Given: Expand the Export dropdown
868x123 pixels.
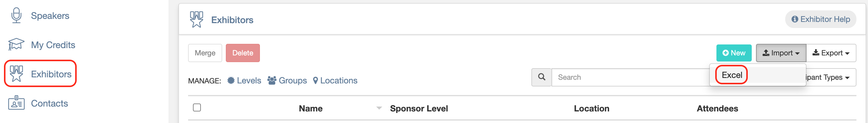Looking at the screenshot, I should (x=831, y=53).
